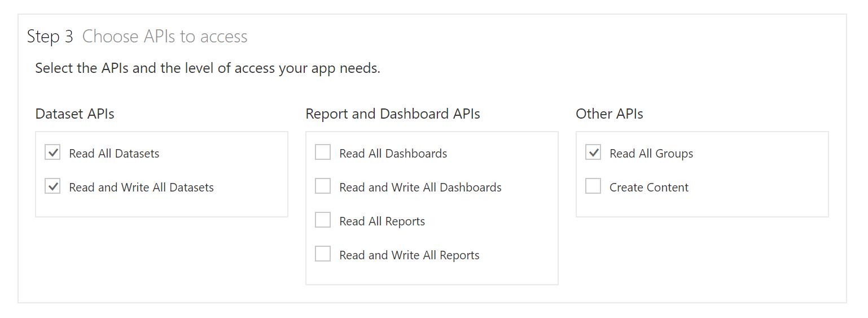Enable the Read and Write All Reports checkbox
868x318 pixels.
(x=323, y=254)
